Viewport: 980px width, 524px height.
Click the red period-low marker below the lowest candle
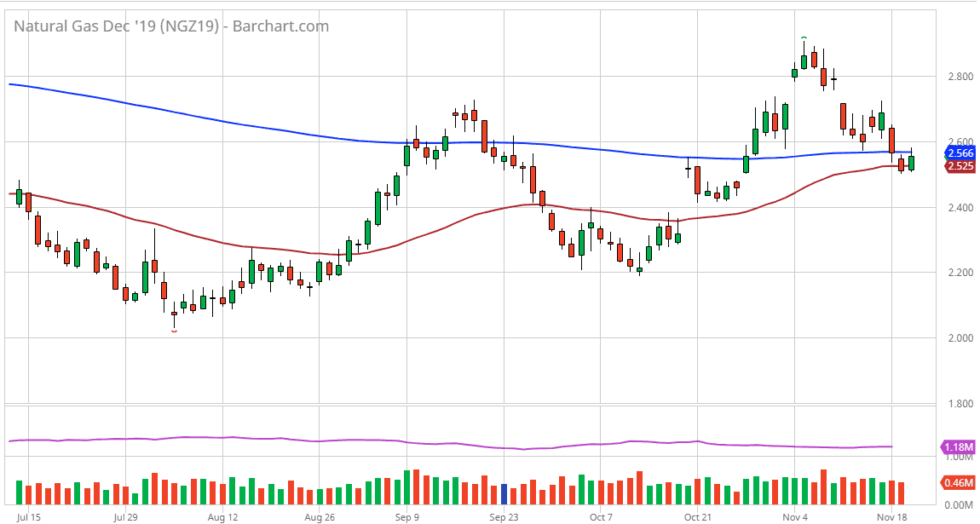pyautogui.click(x=174, y=331)
